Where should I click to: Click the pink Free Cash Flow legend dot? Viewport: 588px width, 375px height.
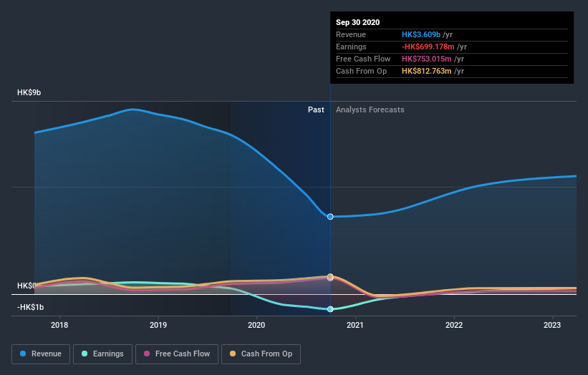[147, 354]
